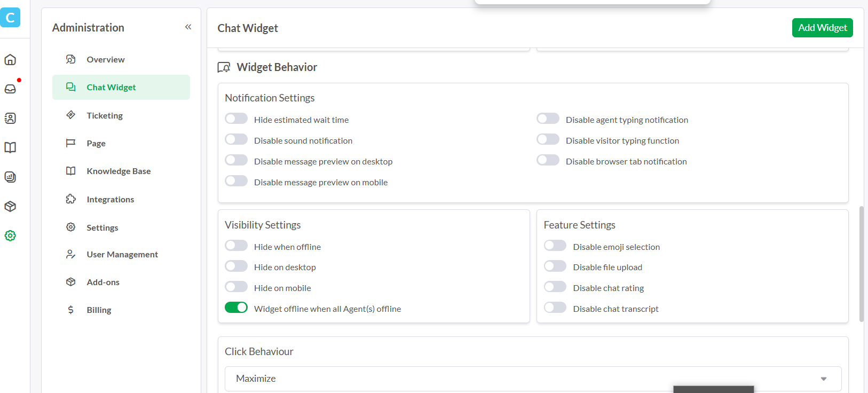Click the blue C app logo
Viewport: 868px width, 393px height.
click(x=10, y=18)
